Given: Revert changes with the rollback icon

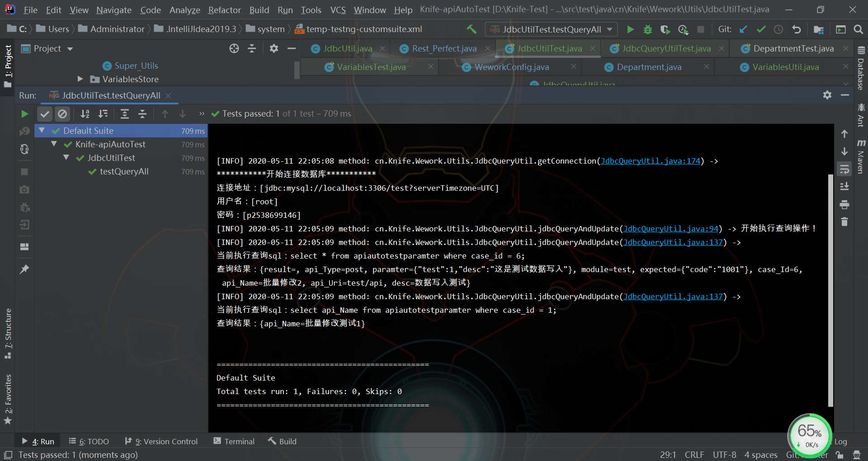Looking at the screenshot, I should 796,29.
